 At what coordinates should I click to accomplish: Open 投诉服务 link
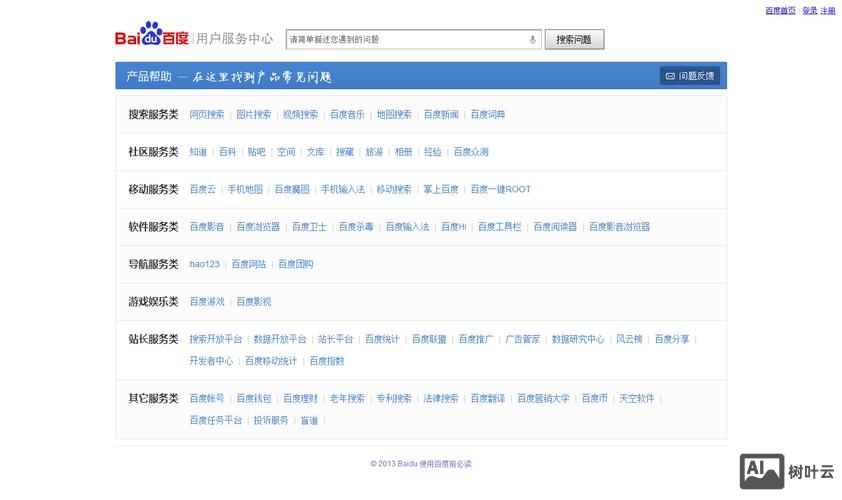pyautogui.click(x=271, y=421)
